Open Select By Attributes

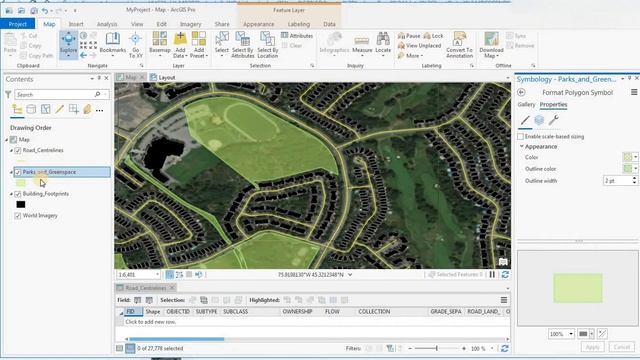click(x=243, y=45)
